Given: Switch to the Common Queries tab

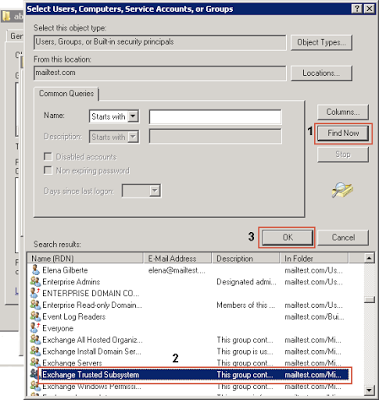Looking at the screenshot, I should point(66,93).
